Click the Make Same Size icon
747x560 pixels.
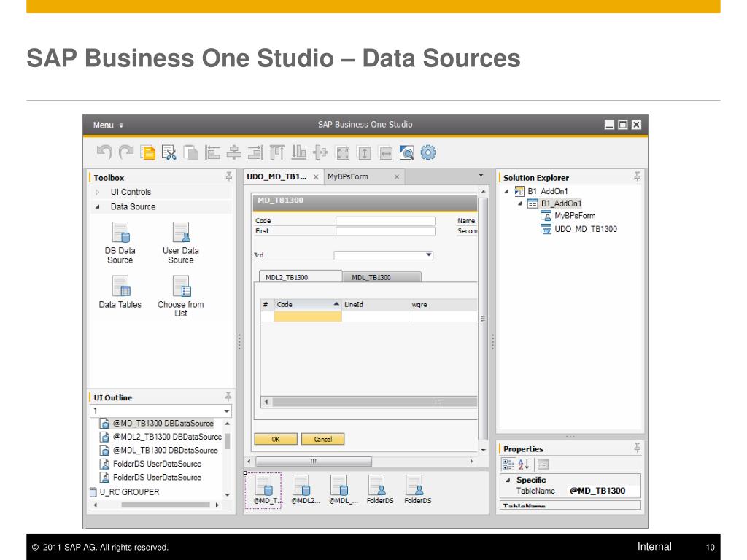[343, 153]
